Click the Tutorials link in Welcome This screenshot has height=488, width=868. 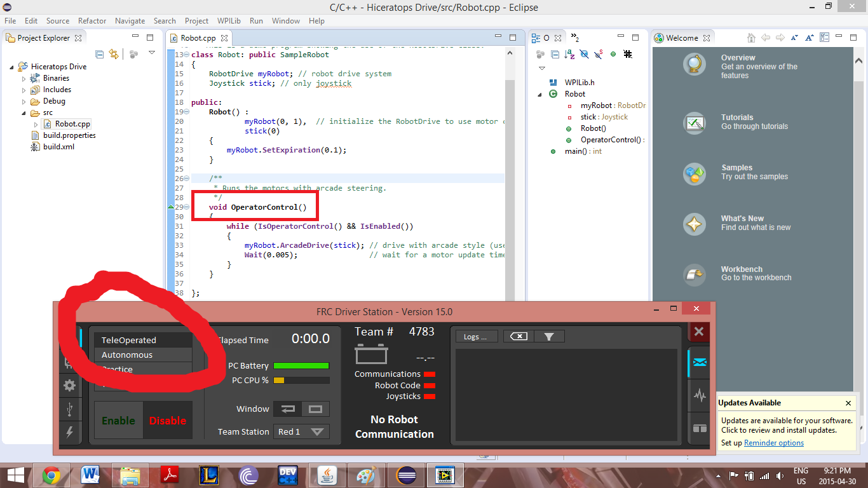click(737, 118)
